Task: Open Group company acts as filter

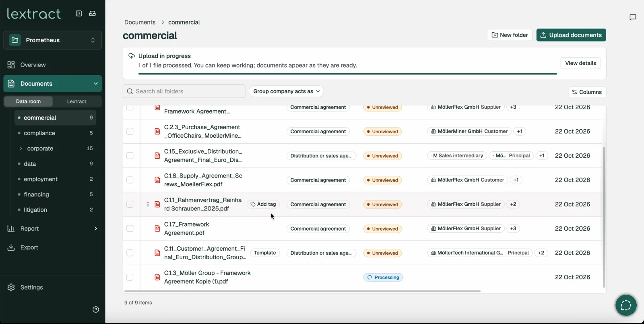Action: (286, 91)
